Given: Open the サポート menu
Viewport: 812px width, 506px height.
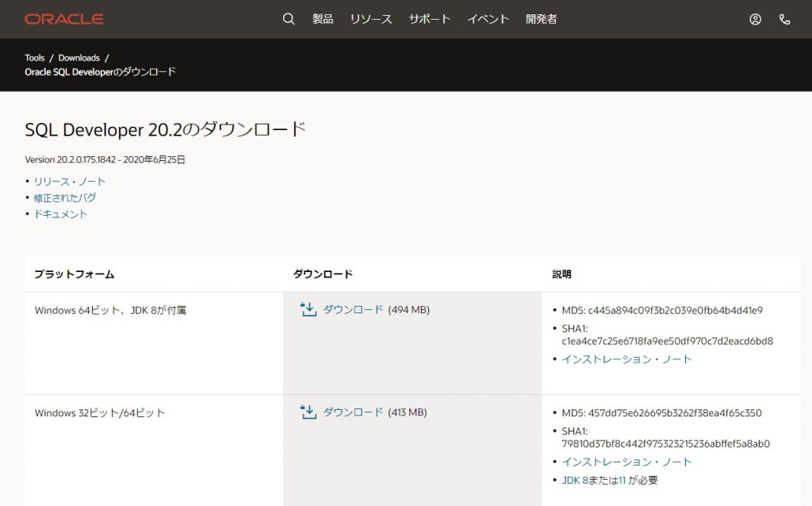Looking at the screenshot, I should (x=430, y=19).
